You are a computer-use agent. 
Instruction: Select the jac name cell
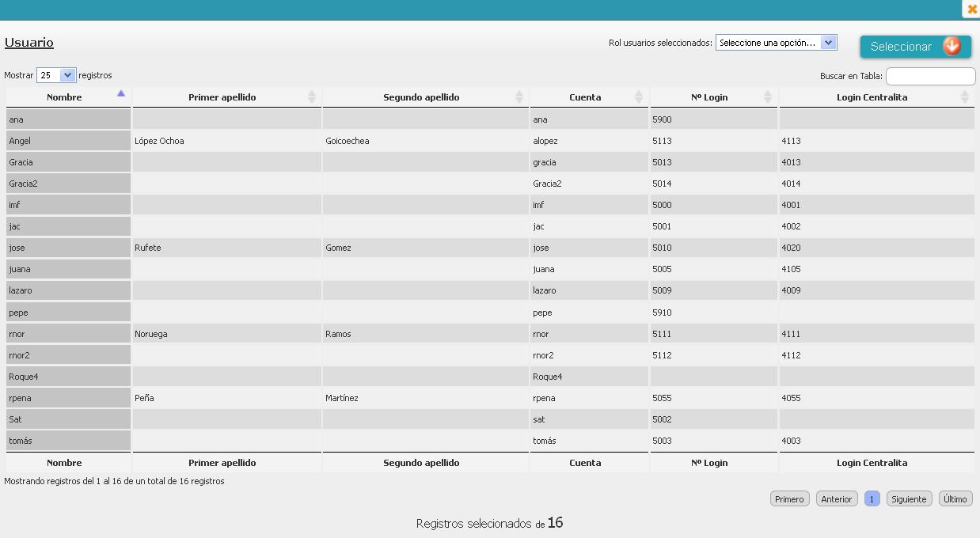pyautogui.click(x=68, y=226)
